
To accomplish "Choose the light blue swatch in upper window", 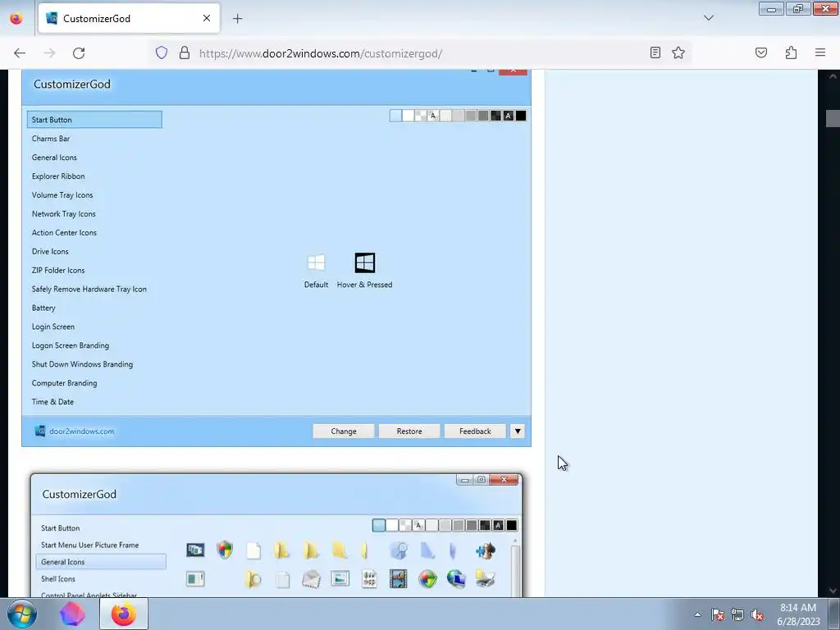I will [395, 115].
